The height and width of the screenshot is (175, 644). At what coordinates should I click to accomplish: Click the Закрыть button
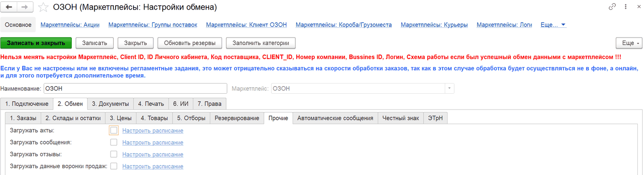click(135, 43)
